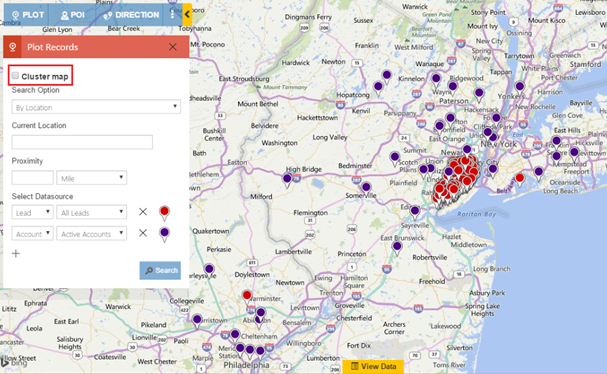Screen dimensions: 607x374
Task: Enable the Cluster map checkbox
Action: click(x=15, y=75)
